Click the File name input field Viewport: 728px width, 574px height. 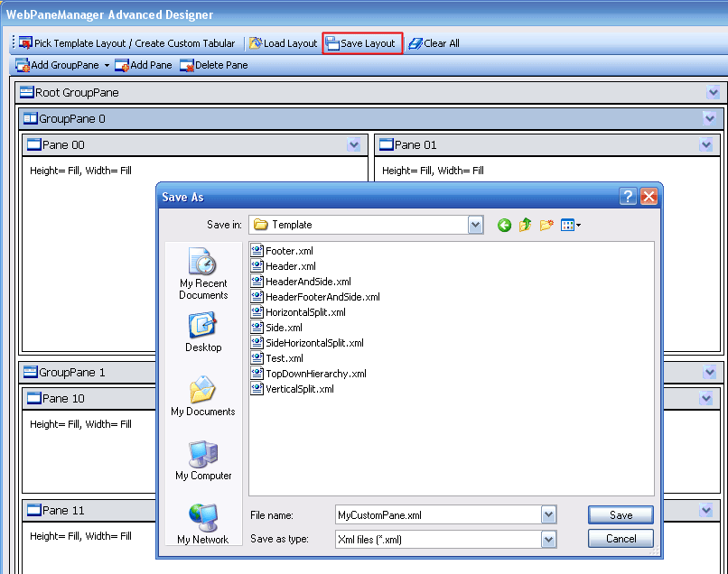point(437,515)
